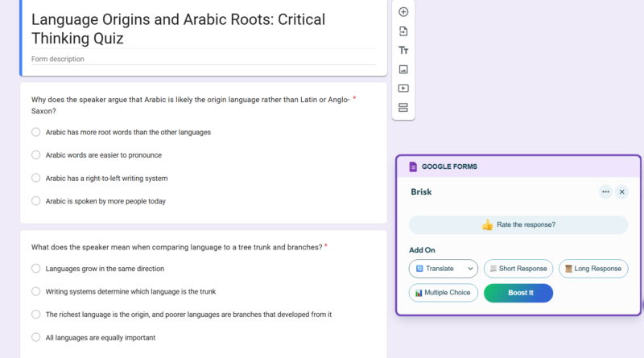Select "Arabic words are easier to pronounce"
Viewport: 644px width, 358px height.
click(x=36, y=155)
